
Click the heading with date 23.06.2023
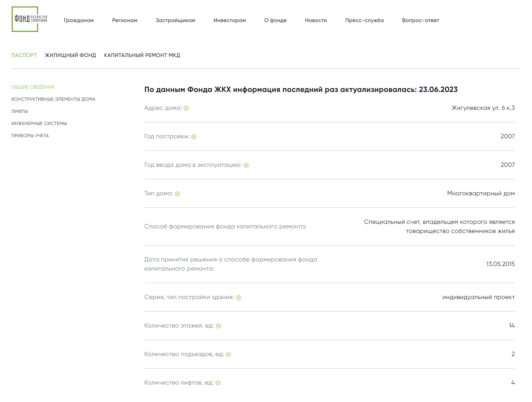[301, 89]
